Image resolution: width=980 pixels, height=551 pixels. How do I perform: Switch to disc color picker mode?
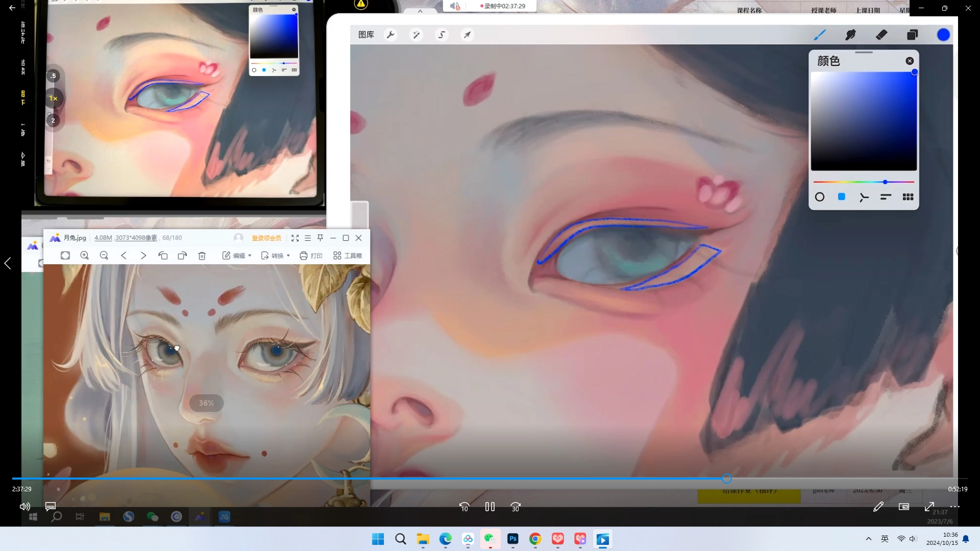click(x=820, y=197)
